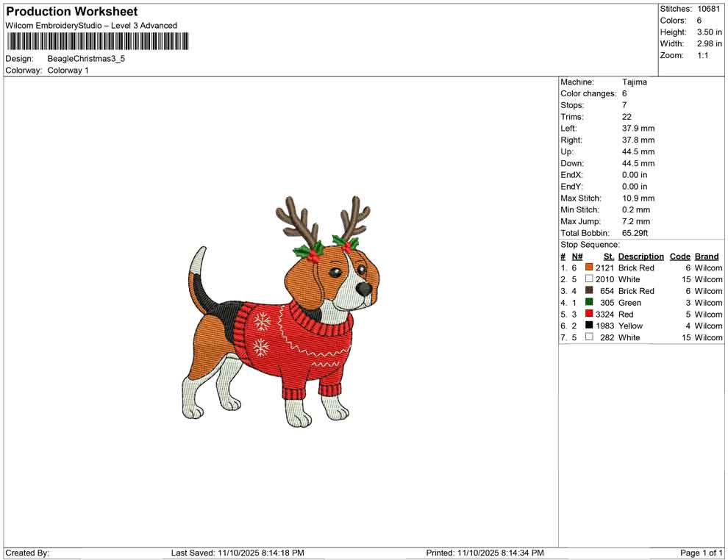Image resolution: width=728 pixels, height=560 pixels.
Task: Select the White swatch in stop sequence row 7
Action: 588,337
